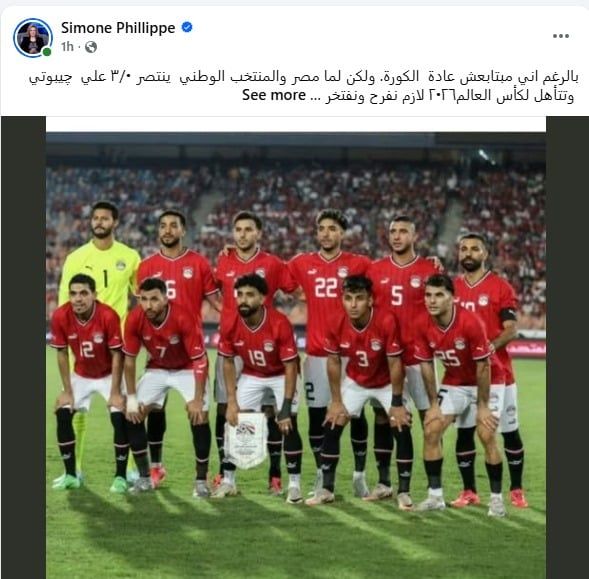Click the green online status dot
The width and height of the screenshot is (589, 579).
click(47, 52)
